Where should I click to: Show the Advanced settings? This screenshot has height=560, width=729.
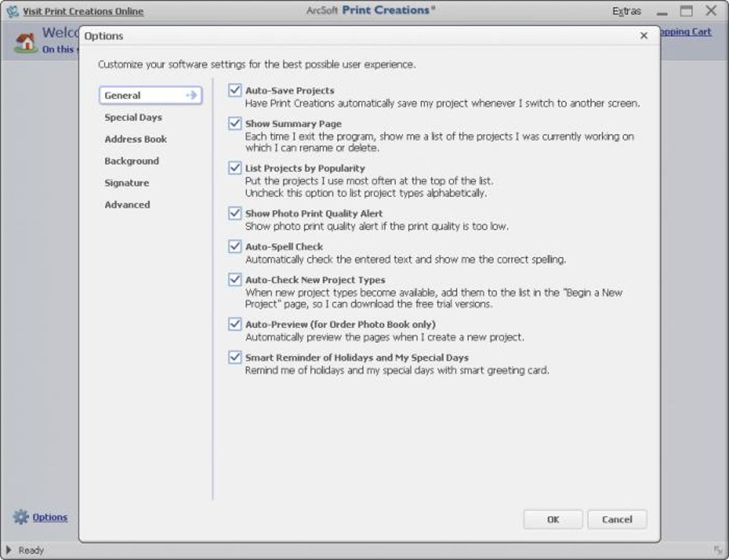pyautogui.click(x=127, y=204)
